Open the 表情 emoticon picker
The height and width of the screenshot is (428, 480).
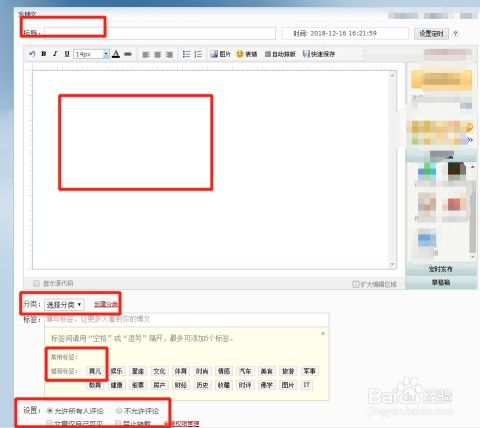point(246,54)
